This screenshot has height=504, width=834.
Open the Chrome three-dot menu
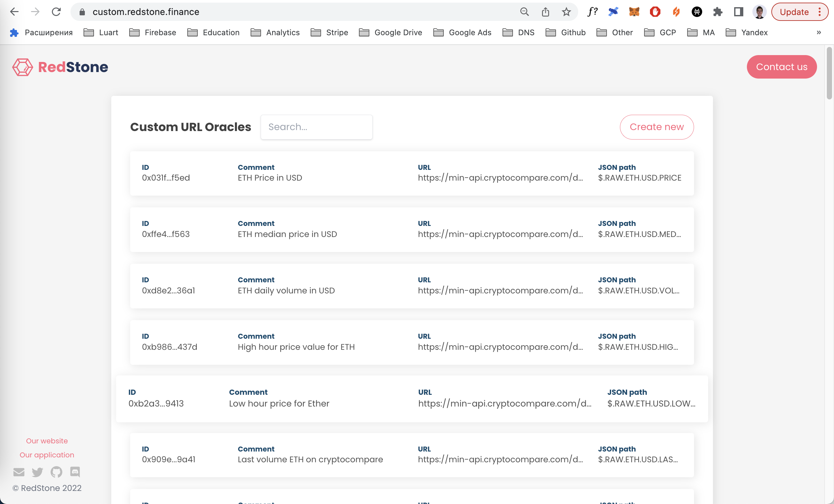pyautogui.click(x=820, y=12)
